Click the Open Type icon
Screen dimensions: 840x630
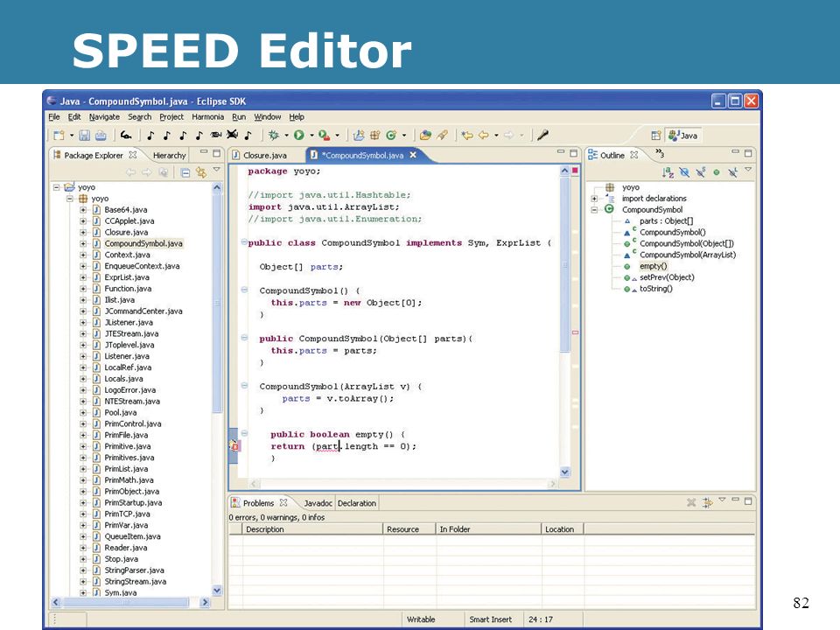[x=426, y=136]
